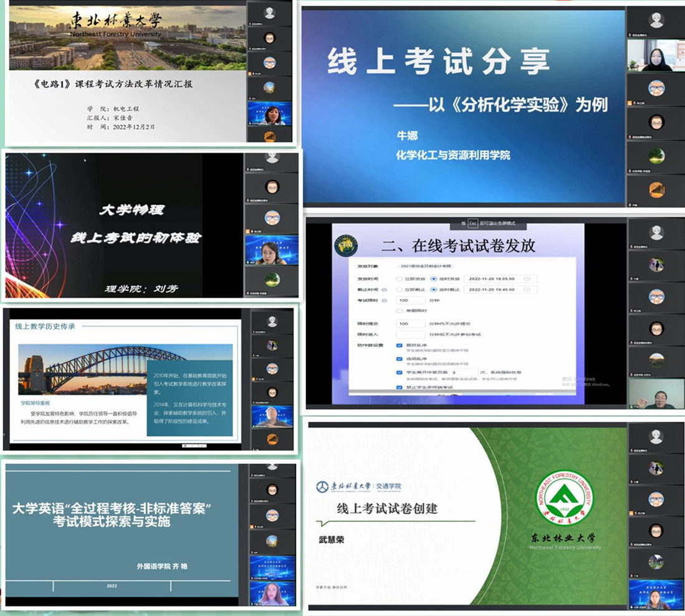Enable the 单题限时 checkbox
685x616 pixels.
400,310
